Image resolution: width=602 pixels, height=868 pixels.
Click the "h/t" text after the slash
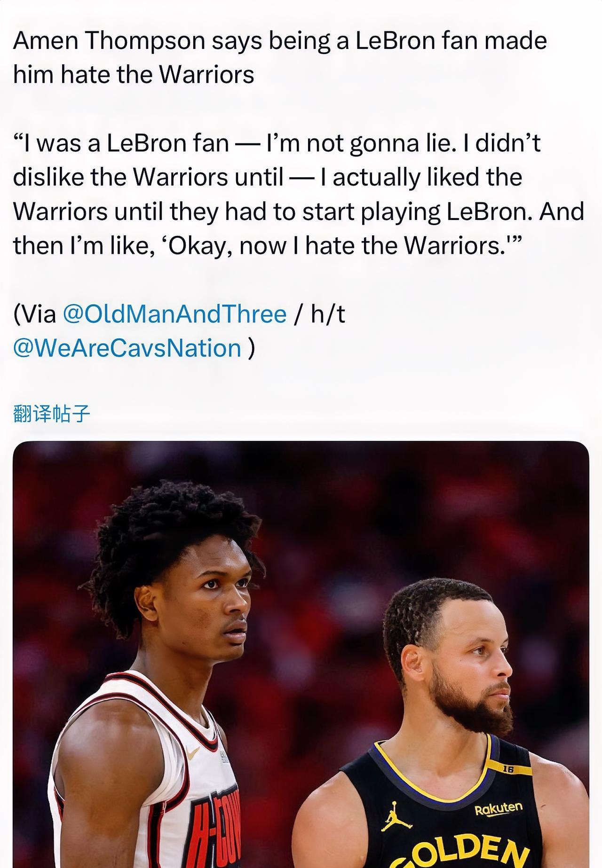328,314
